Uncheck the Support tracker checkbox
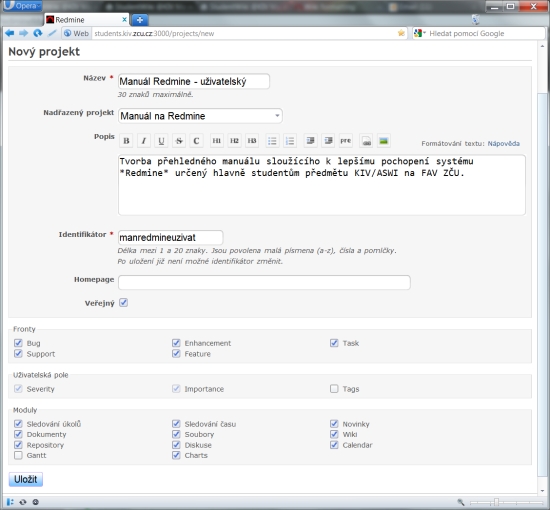The height and width of the screenshot is (510, 550). click(x=18, y=354)
